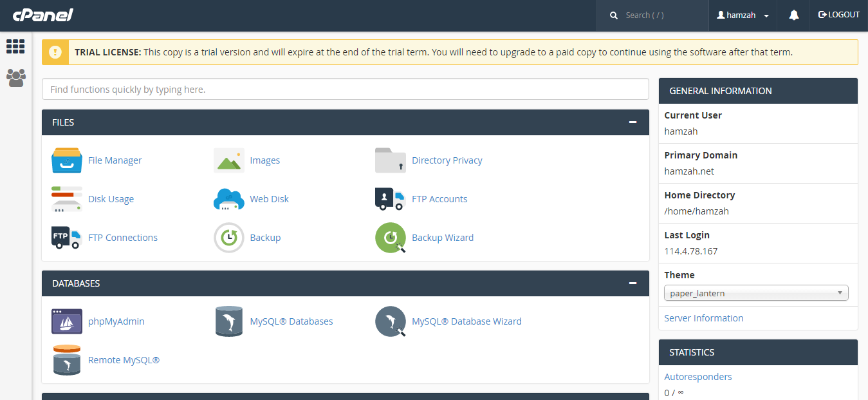Click the Remote MySQL icon
Image resolution: width=868 pixels, height=400 pixels.
(x=66, y=359)
